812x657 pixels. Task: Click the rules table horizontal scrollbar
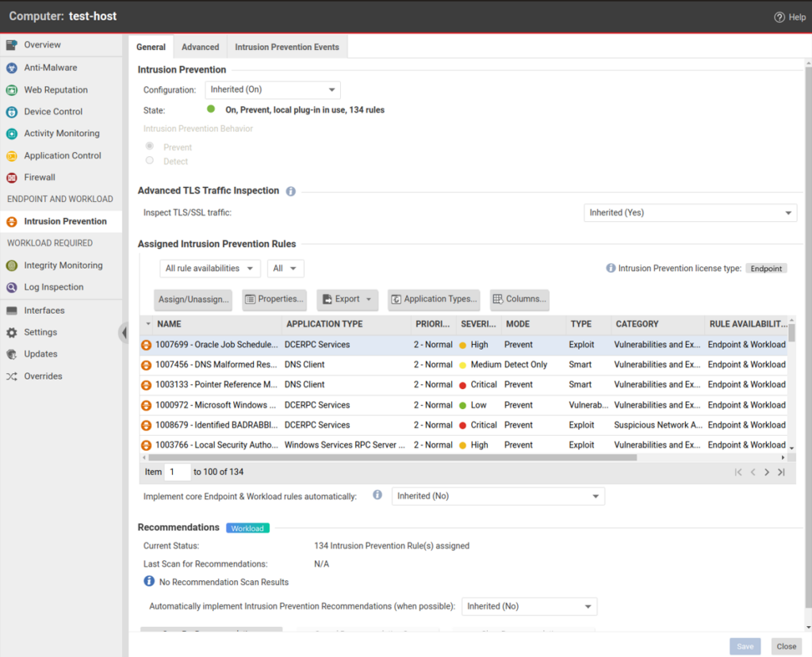[392, 457]
